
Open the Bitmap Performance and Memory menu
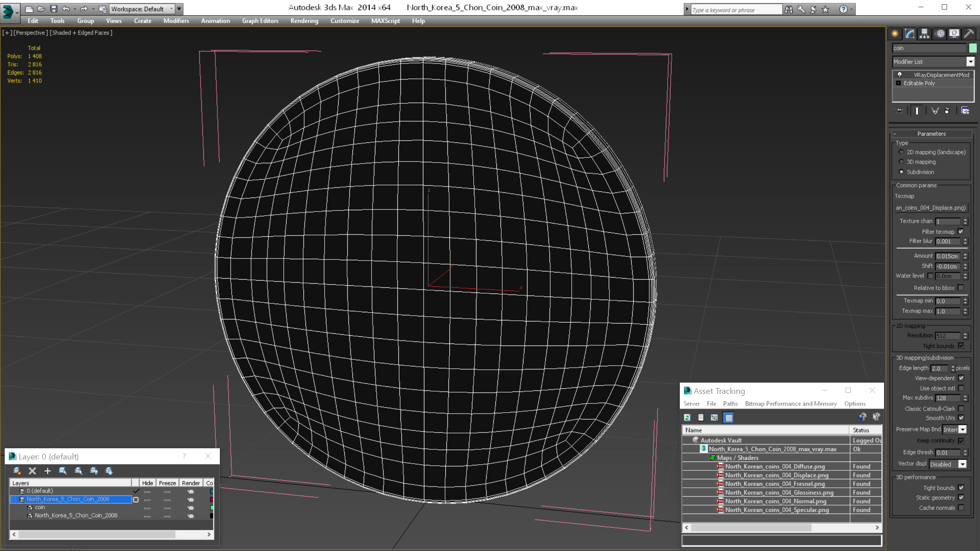[790, 403]
